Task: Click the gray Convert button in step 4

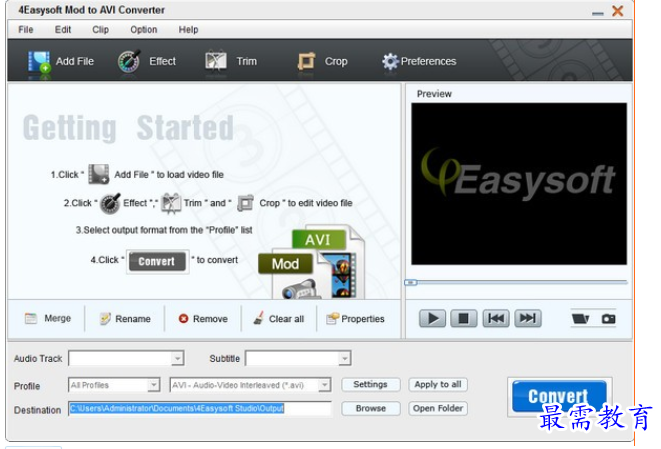Action: [x=157, y=261]
